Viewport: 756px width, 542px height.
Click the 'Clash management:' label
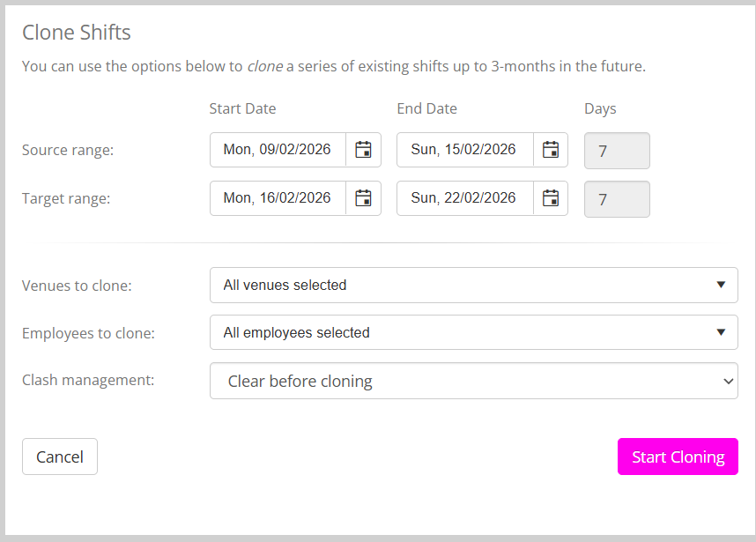(88, 380)
